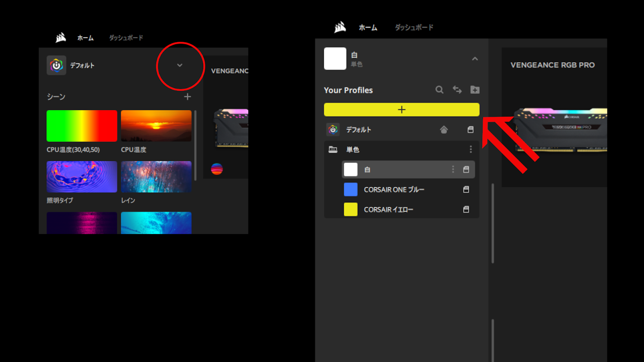This screenshot has height=362, width=644.
Task: Click the yellow CORSAIR イエロー swatch
Action: coord(351,210)
